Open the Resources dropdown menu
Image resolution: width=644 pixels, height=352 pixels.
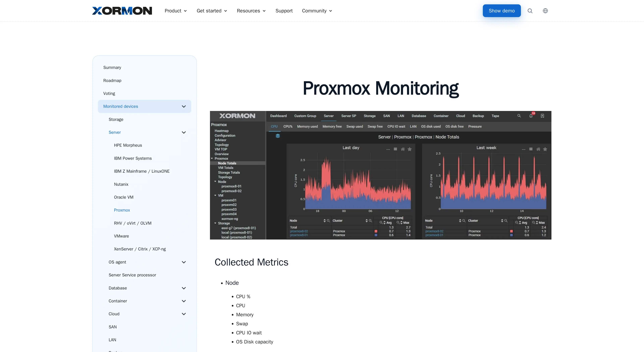pyautogui.click(x=251, y=11)
